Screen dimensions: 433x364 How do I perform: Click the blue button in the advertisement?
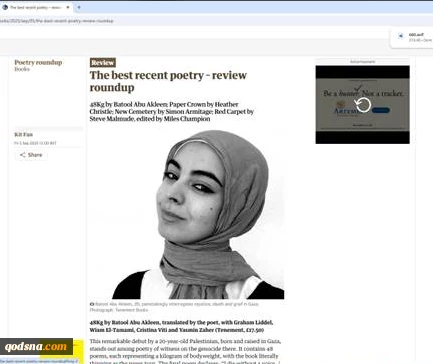coord(381,110)
